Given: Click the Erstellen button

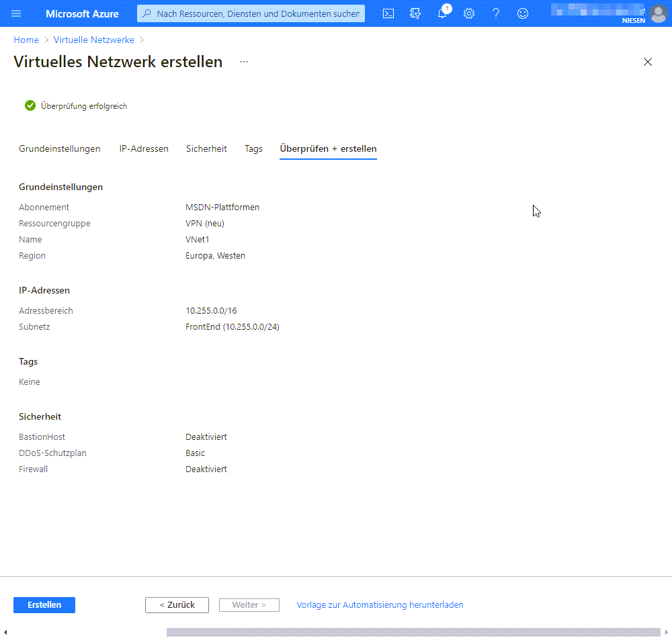Looking at the screenshot, I should 44,604.
